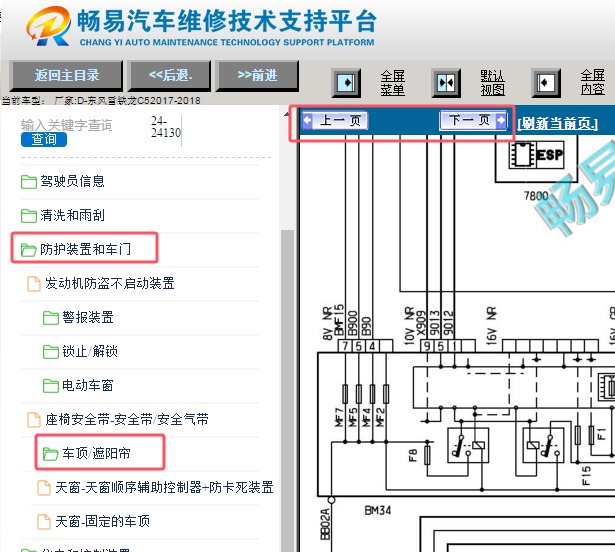Focus the 输入关键字查询 search field

pyautogui.click(x=67, y=125)
